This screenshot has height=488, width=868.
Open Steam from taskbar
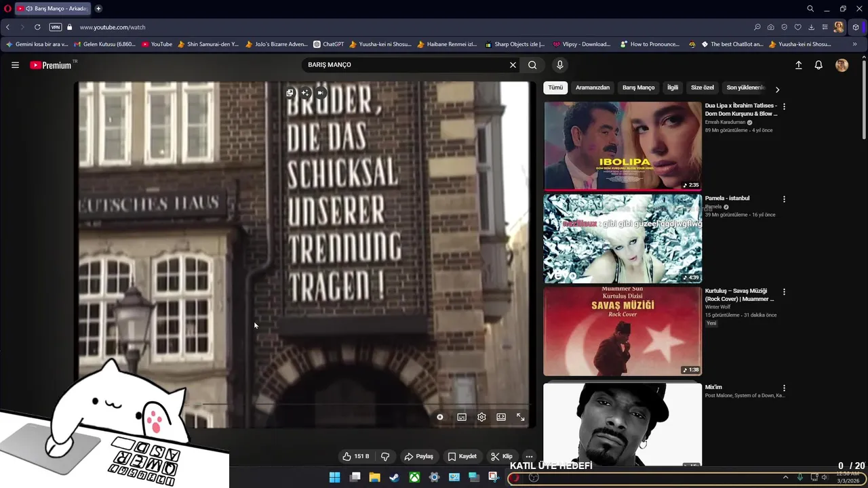click(x=394, y=477)
